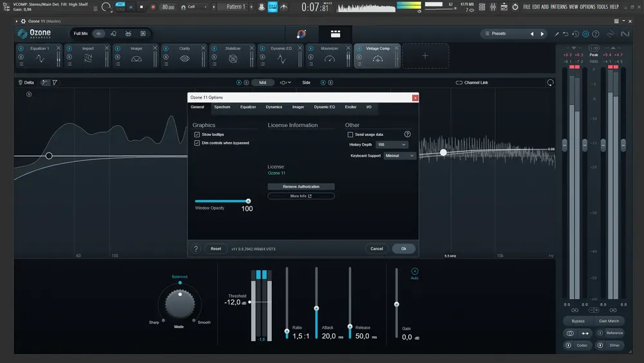The height and width of the screenshot is (363, 644).
Task: Open the module chain grid view
Action: 336,34
